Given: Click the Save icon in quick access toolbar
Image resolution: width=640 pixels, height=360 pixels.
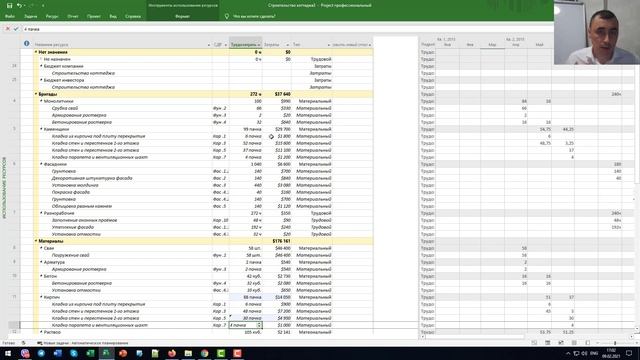Looking at the screenshot, I should pyautogui.click(x=9, y=5).
